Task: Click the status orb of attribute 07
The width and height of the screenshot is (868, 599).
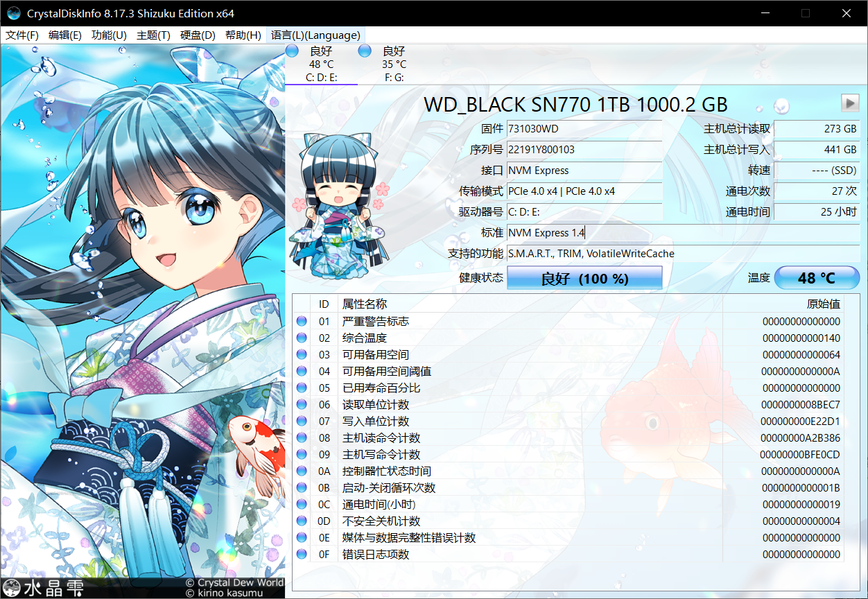Action: click(x=302, y=422)
